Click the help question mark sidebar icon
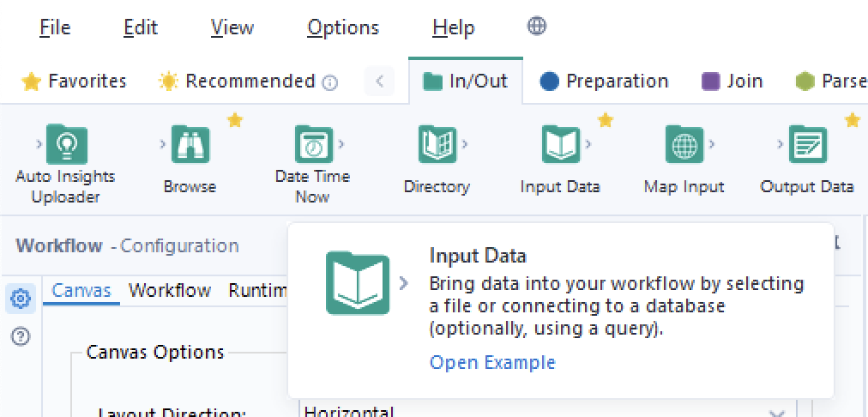Screen dimensions: 868x417 (x=21, y=336)
